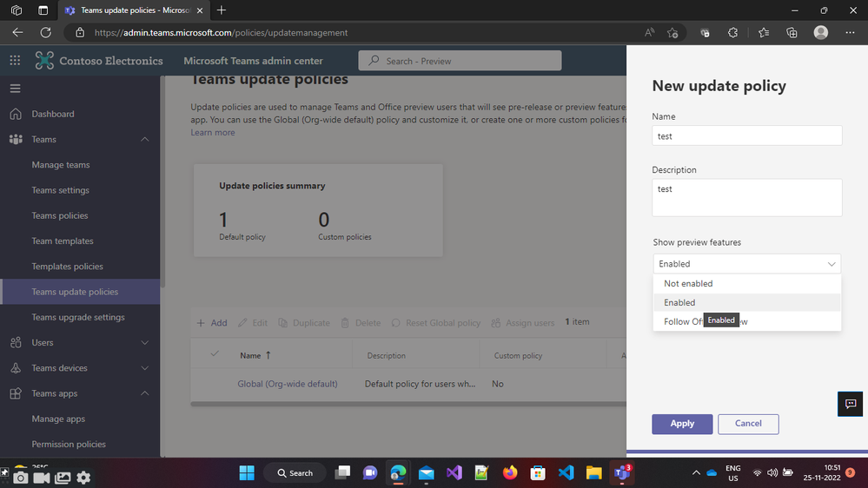Toggle the hamburger navigation menu
The height and width of the screenshot is (488, 868).
point(15,89)
